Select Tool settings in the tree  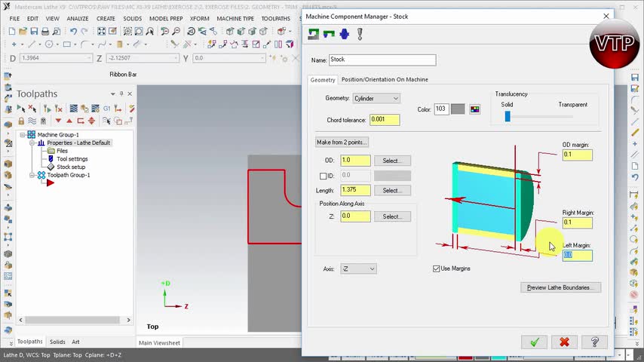pos(72,158)
